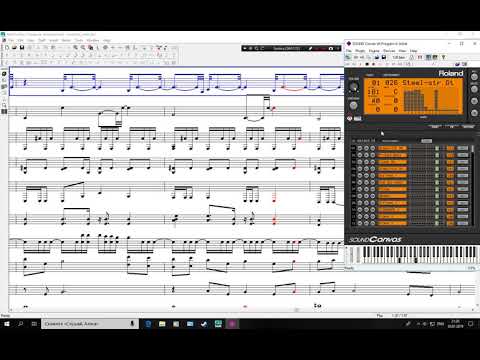Click the camera icon on the recorder bar
The image size is (480, 360).
click(330, 48)
